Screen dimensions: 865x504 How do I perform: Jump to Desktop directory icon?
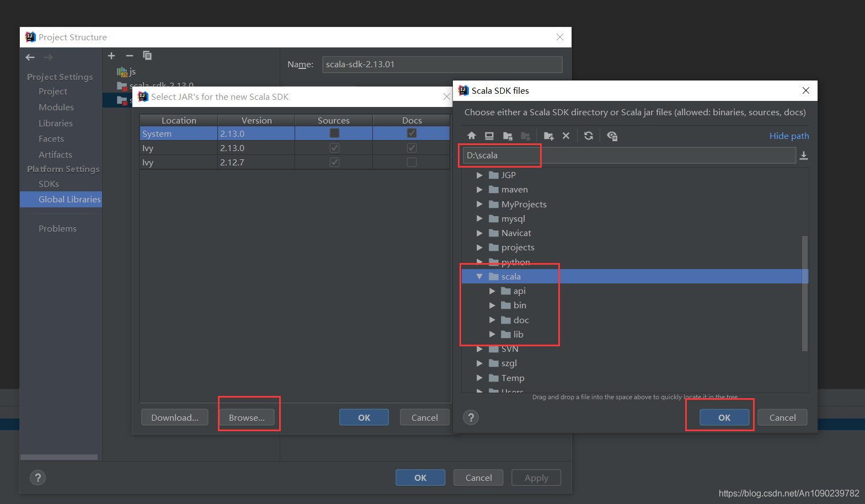489,136
